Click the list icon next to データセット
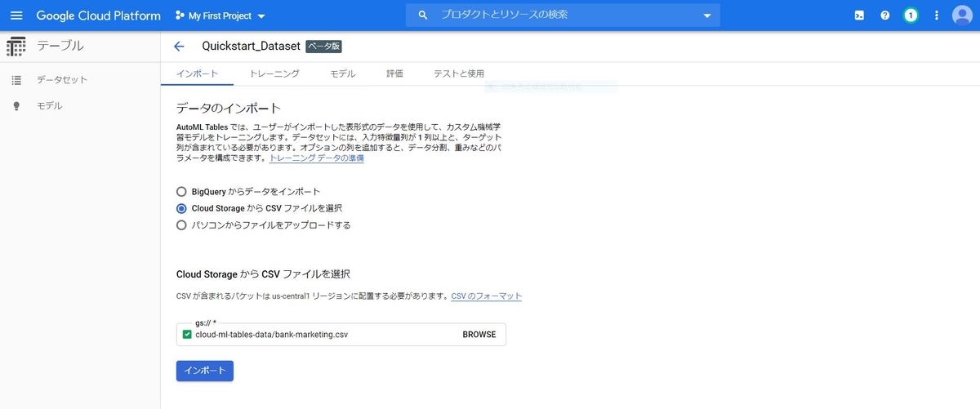Screen dimensions: 980x409 (16, 80)
